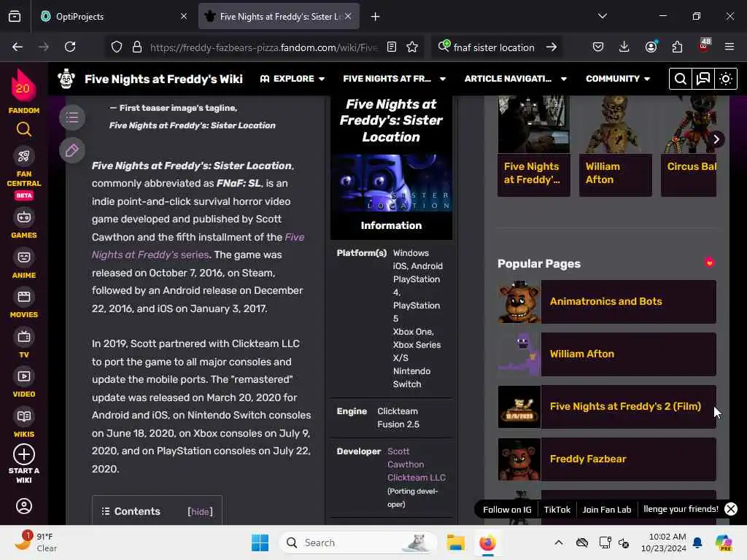The image size is (747, 560).
Task: Open Wikis book icon in sidebar
Action: (24, 416)
